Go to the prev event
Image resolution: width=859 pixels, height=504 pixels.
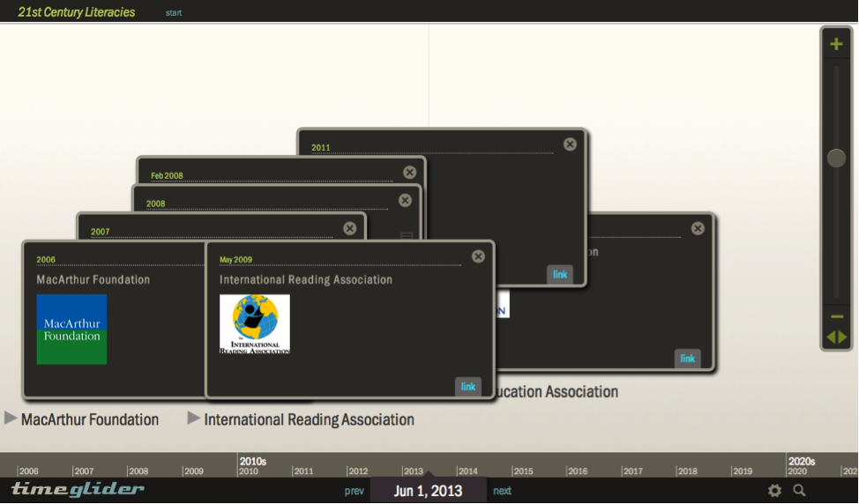click(x=354, y=491)
